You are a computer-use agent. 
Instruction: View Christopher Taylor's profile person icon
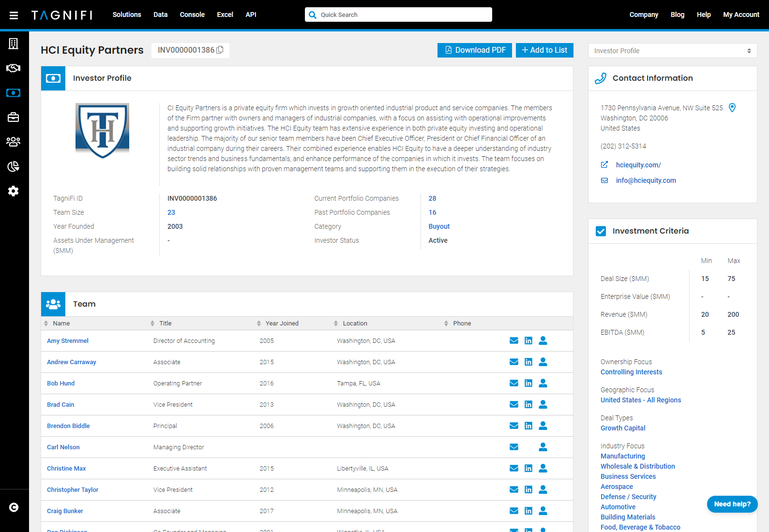543,489
